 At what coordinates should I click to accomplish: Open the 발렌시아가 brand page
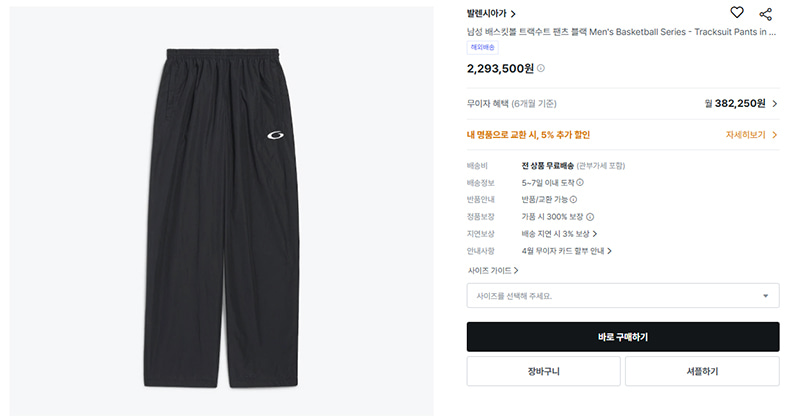491,14
